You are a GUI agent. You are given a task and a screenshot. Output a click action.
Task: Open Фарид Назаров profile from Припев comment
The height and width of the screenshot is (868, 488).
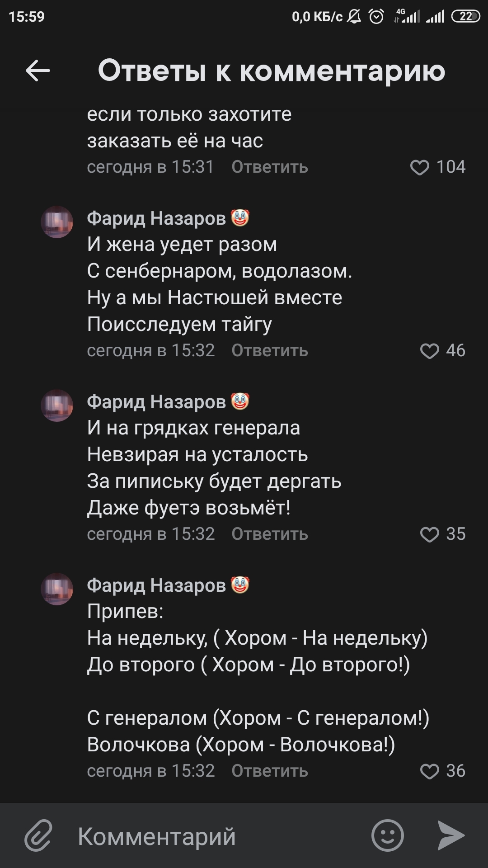pyautogui.click(x=156, y=585)
